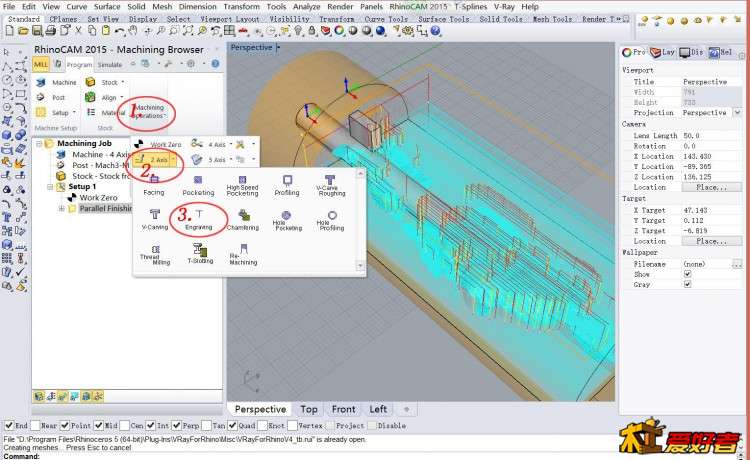
Task: Select Hole Profiling operation
Action: [331, 221]
